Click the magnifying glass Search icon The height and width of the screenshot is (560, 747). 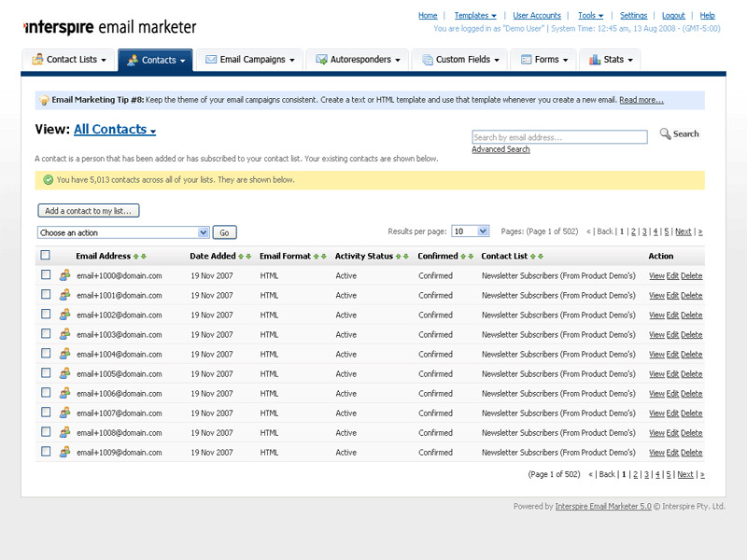pos(666,134)
